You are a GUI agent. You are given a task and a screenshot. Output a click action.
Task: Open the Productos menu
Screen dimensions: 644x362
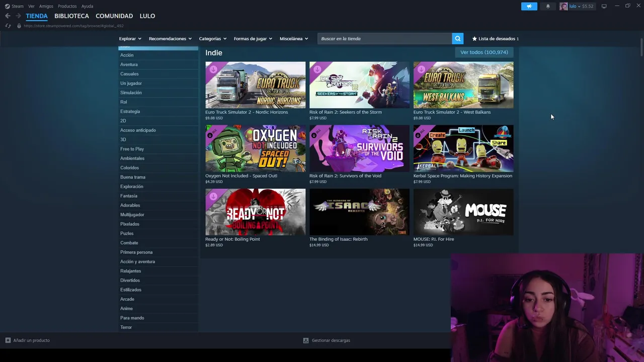click(67, 6)
